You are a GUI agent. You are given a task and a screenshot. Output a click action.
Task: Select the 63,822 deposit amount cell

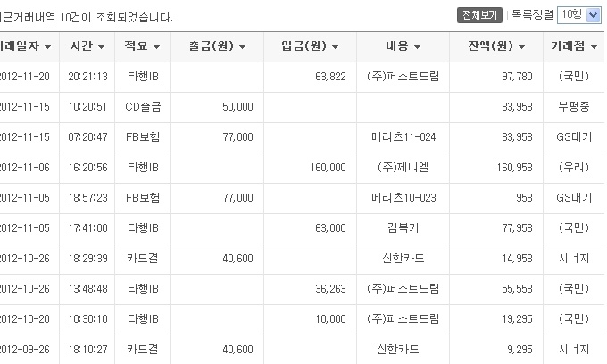tap(310, 77)
